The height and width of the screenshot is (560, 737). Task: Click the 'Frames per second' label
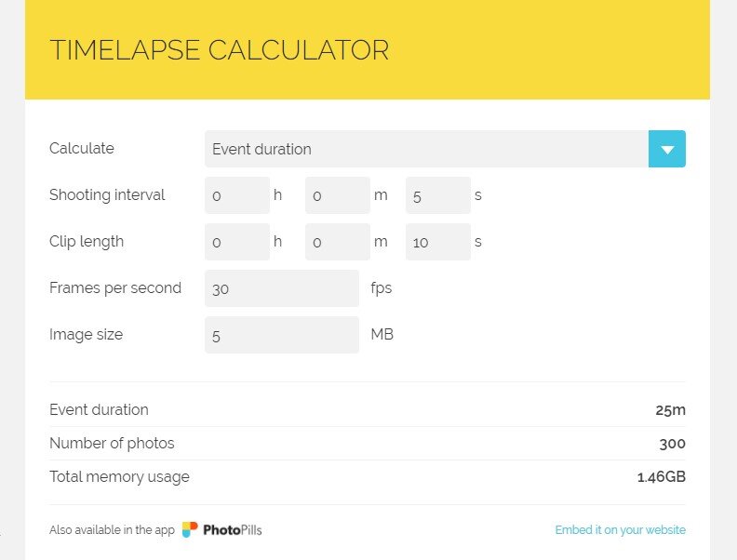pos(115,288)
